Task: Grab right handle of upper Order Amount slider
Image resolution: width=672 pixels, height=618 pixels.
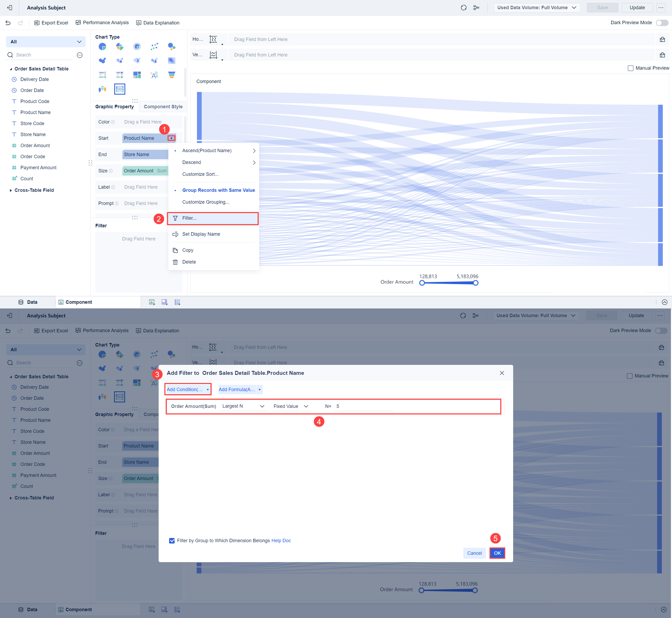Action: [x=475, y=283]
